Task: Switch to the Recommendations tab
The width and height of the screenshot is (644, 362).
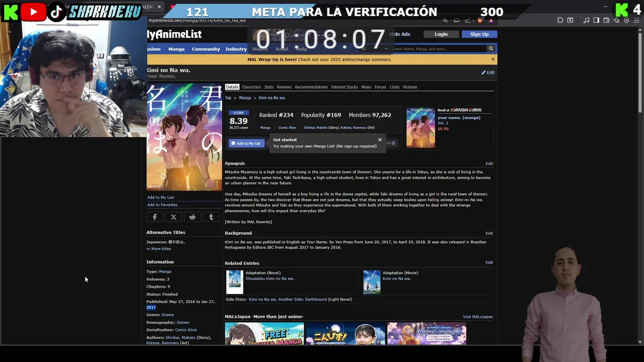Action: pyautogui.click(x=311, y=87)
